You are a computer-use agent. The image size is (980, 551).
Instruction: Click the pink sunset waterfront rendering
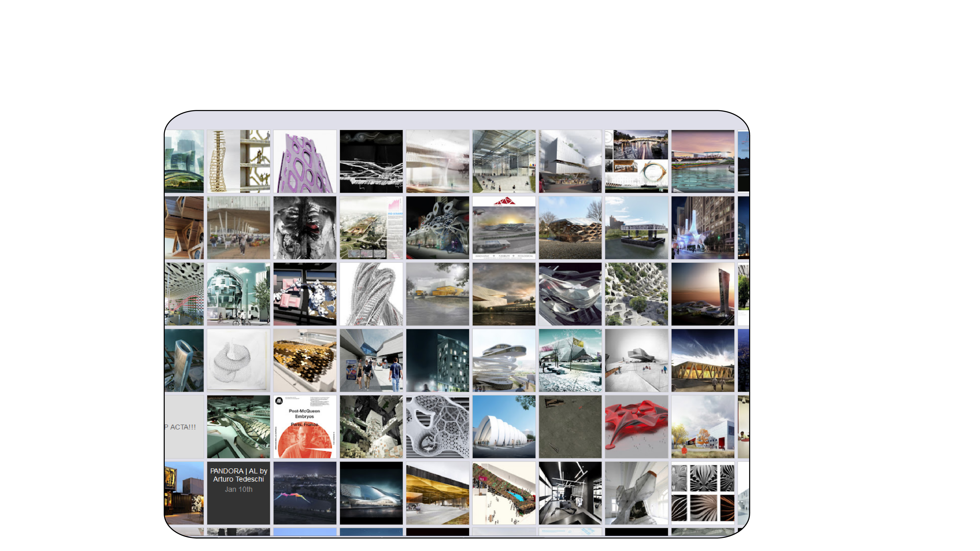[702, 161]
